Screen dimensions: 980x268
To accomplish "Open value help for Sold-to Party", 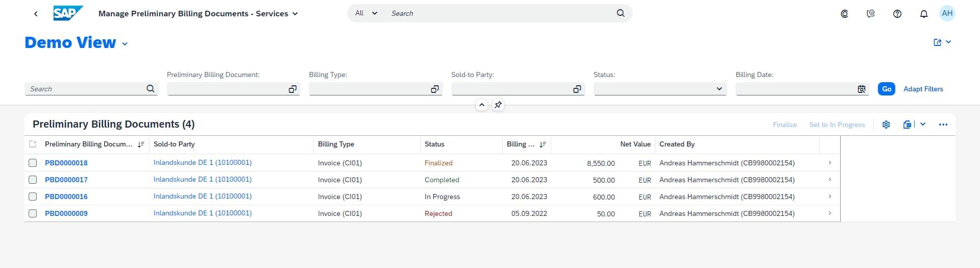I will pyautogui.click(x=577, y=89).
